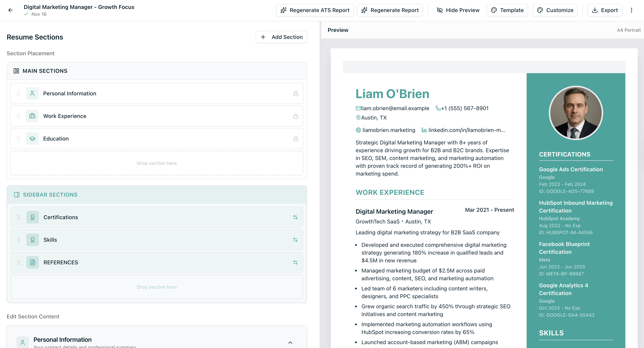Click the Export button
The width and height of the screenshot is (644, 348).
coord(605,10)
